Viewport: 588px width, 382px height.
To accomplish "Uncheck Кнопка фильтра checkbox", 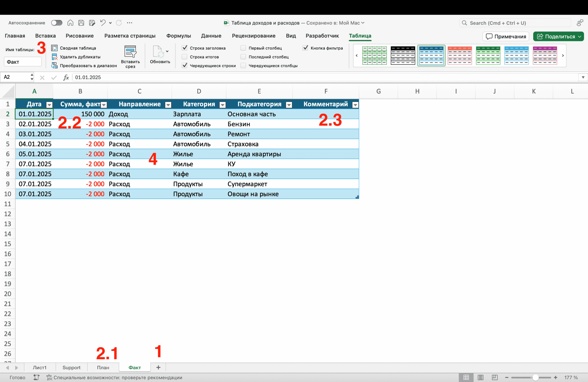I will 305,48.
